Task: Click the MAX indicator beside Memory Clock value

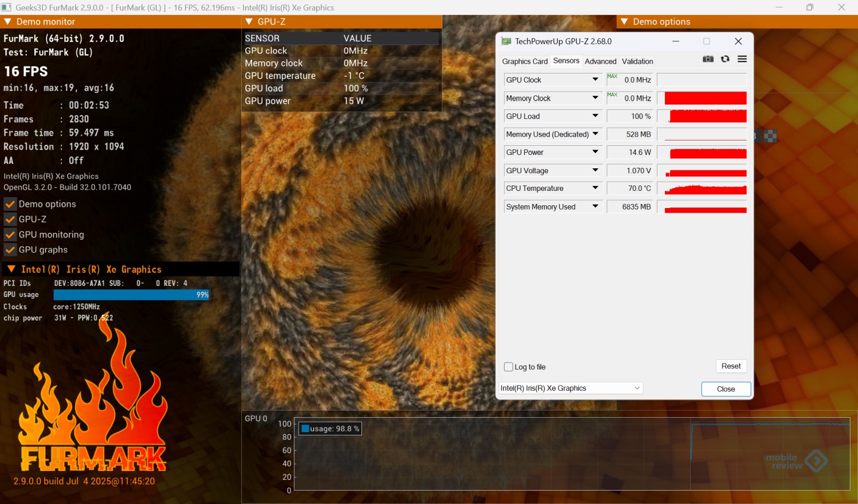Action: (x=612, y=95)
